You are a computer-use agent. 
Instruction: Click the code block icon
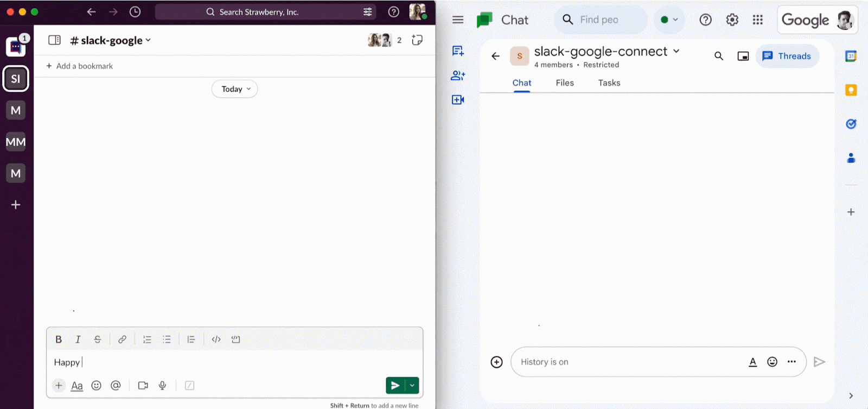click(235, 339)
